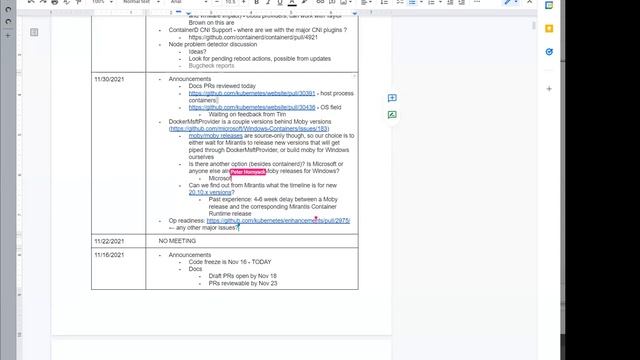The width and height of the screenshot is (640, 360).
Task: Click the 11/22/2021 date cell
Action: (x=109, y=241)
